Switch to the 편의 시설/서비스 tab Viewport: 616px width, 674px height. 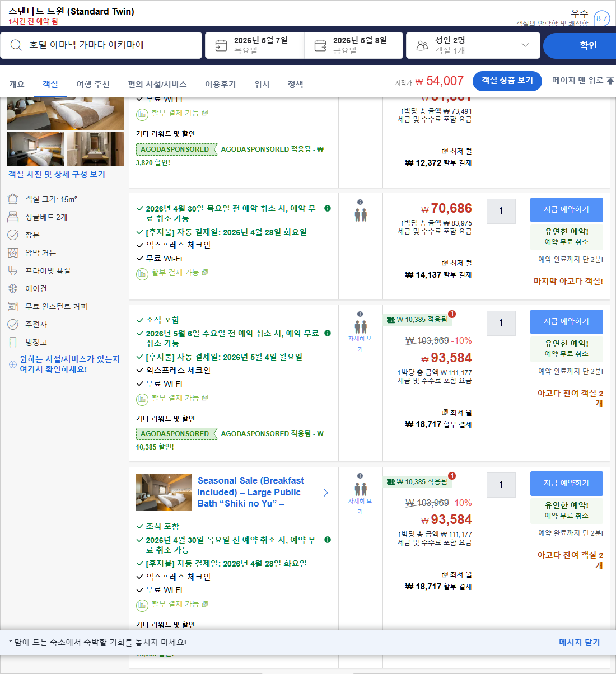point(157,84)
